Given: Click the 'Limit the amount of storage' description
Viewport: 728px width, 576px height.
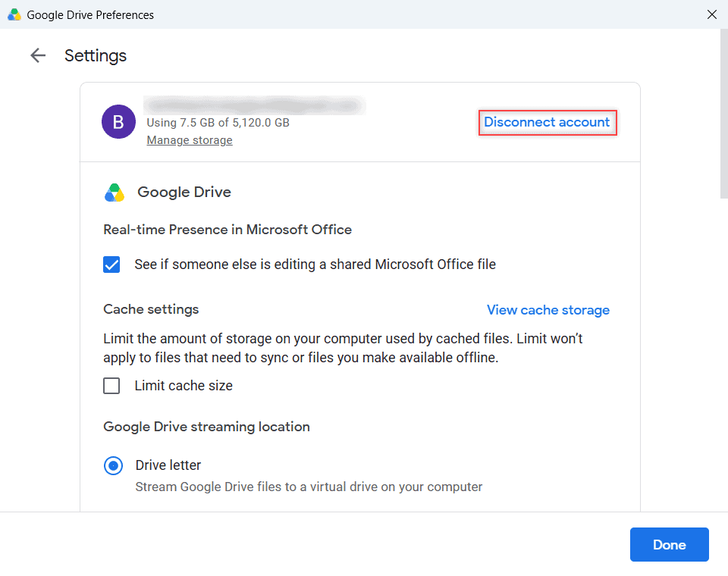Looking at the screenshot, I should pos(343,348).
